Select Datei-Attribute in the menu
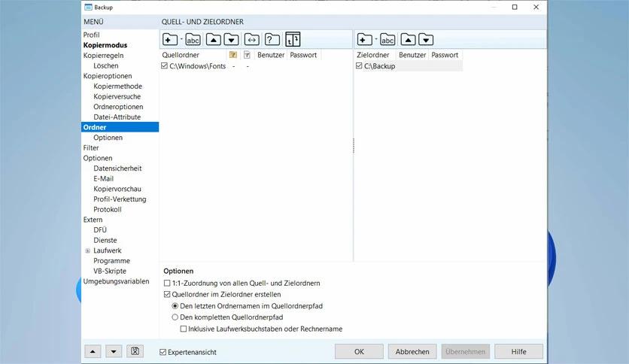The width and height of the screenshot is (629, 364). point(117,117)
